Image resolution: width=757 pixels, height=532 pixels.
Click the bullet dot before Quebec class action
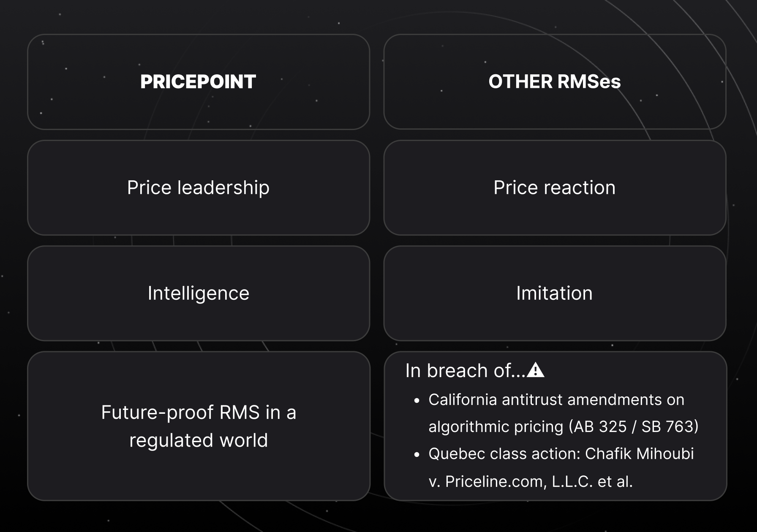(417, 455)
